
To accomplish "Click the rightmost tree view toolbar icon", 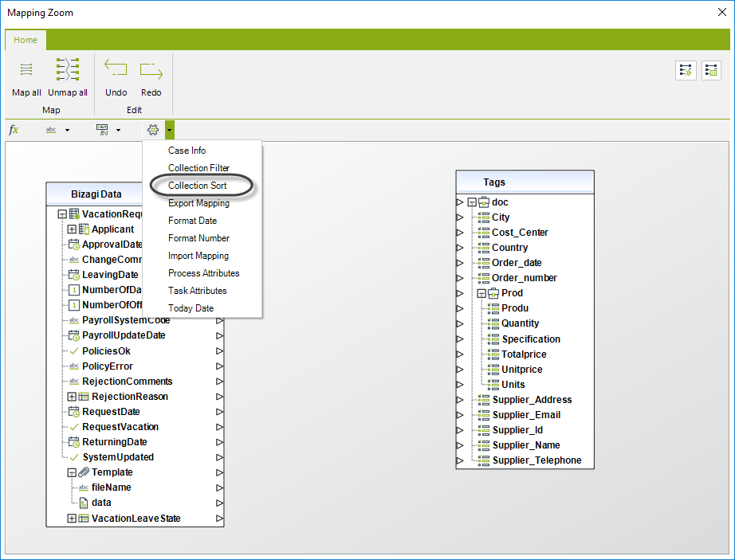I will [711, 71].
